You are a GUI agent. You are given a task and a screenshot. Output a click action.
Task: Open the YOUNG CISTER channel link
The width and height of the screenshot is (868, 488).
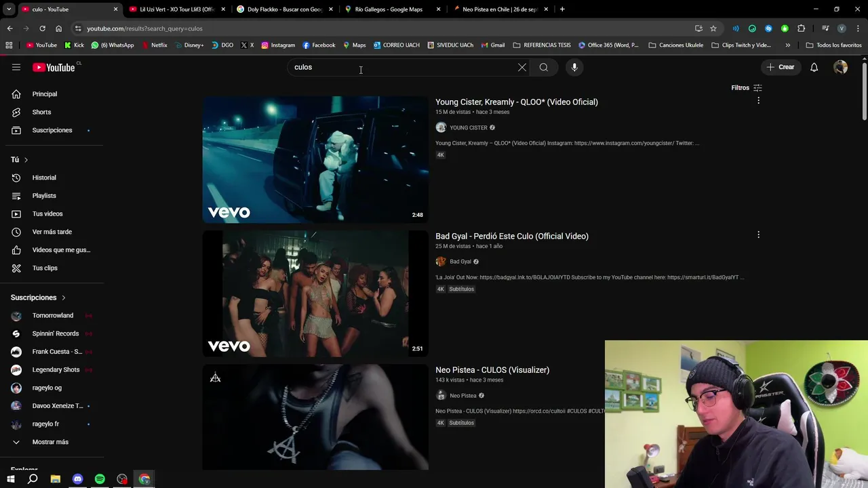(469, 127)
